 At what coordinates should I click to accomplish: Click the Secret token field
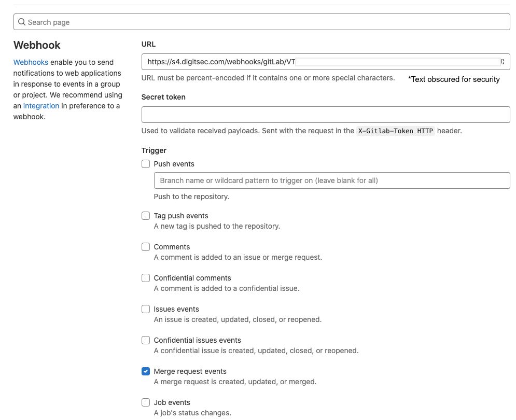click(x=325, y=114)
